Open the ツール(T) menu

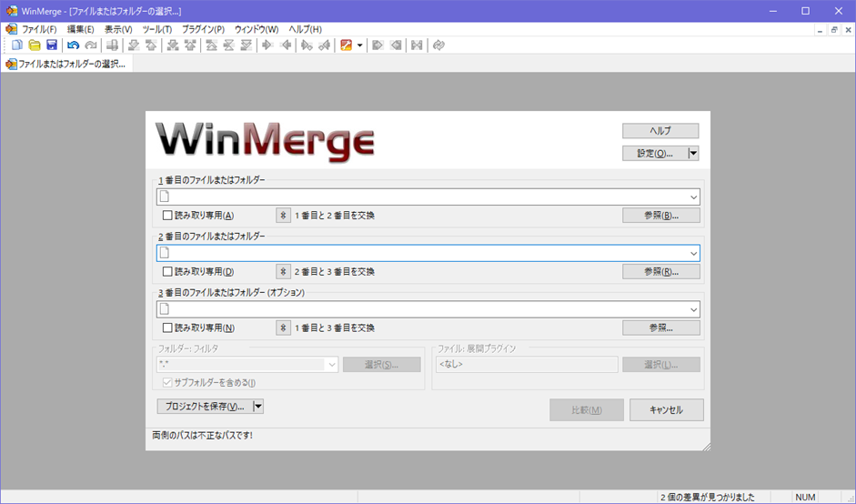pos(157,29)
